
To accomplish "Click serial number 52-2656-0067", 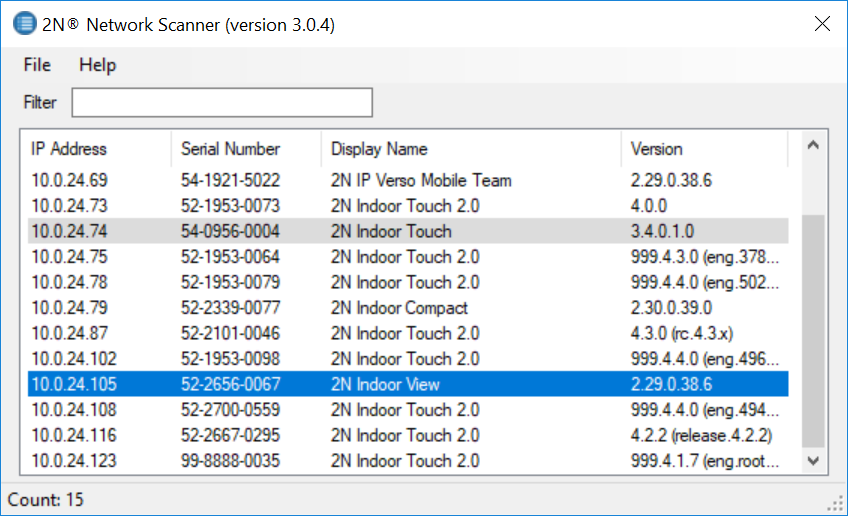I will point(230,384).
